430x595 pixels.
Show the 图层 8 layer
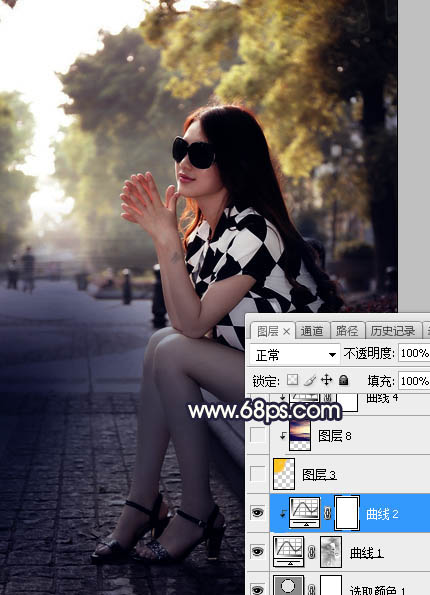(257, 436)
